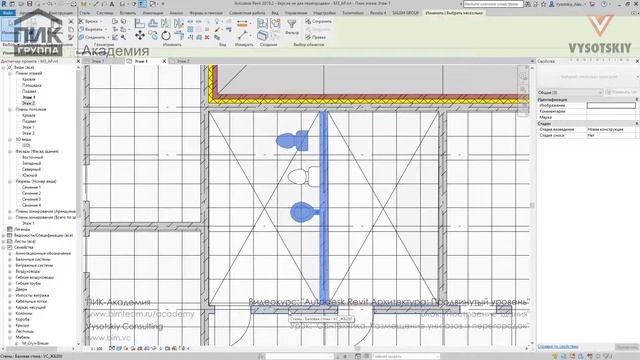Image resolution: width=640 pixels, height=360 pixels.
Task: Switch to the Аннотации ribbon tab
Action: click(152, 13)
